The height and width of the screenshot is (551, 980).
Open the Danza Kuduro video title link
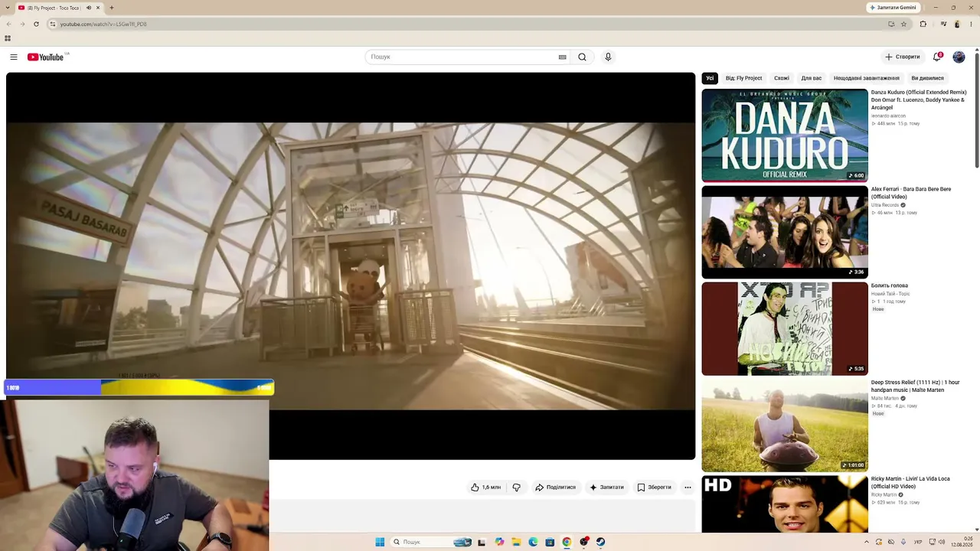pyautogui.click(x=919, y=100)
